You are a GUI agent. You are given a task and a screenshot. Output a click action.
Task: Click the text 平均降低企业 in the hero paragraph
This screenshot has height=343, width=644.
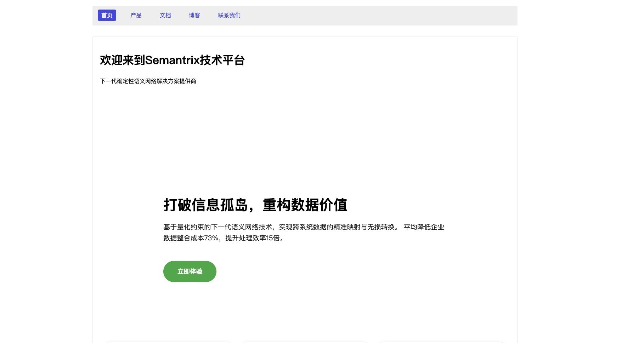(x=424, y=227)
